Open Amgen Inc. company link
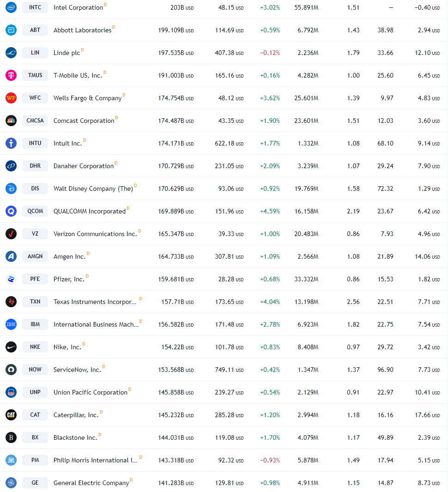This screenshot has width=448, height=492. click(69, 256)
